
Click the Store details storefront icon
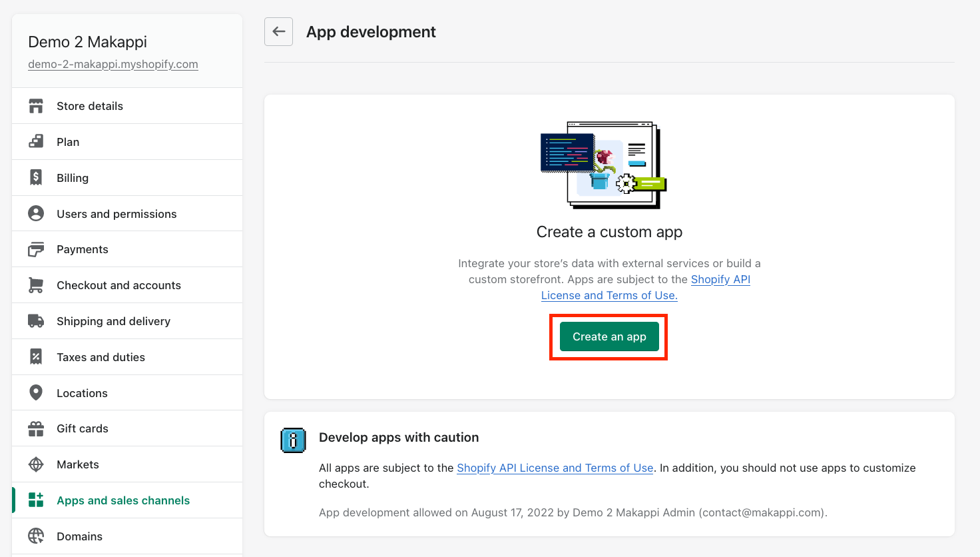pos(36,106)
